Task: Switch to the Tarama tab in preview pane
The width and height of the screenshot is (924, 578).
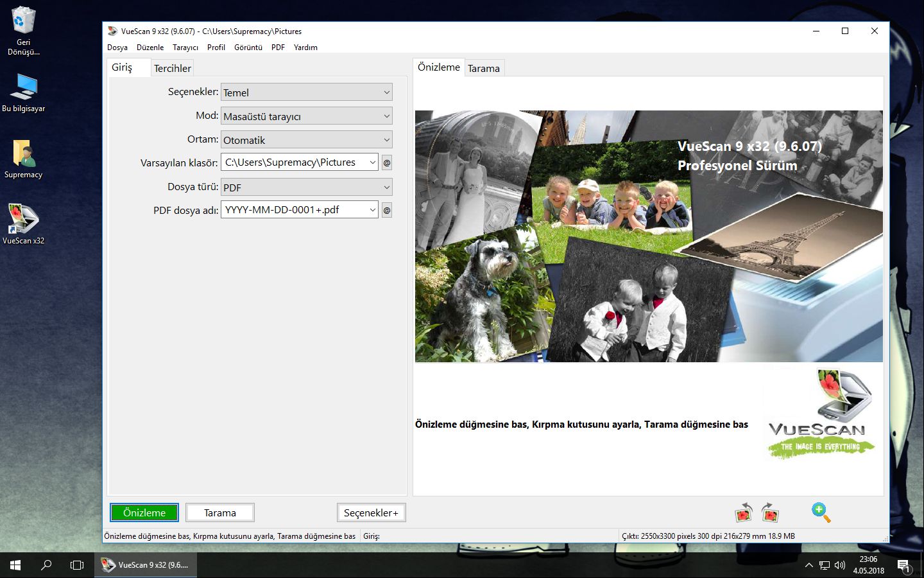Action: point(484,68)
